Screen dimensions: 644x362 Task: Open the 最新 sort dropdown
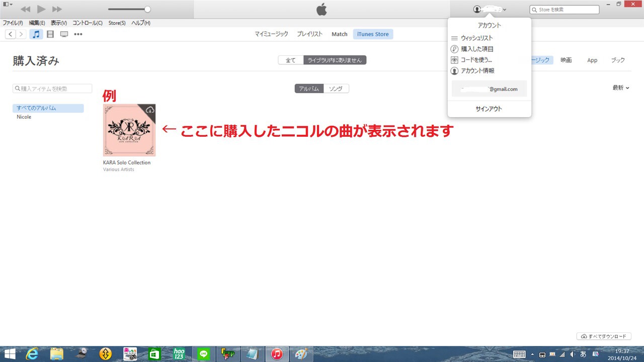[x=621, y=88]
